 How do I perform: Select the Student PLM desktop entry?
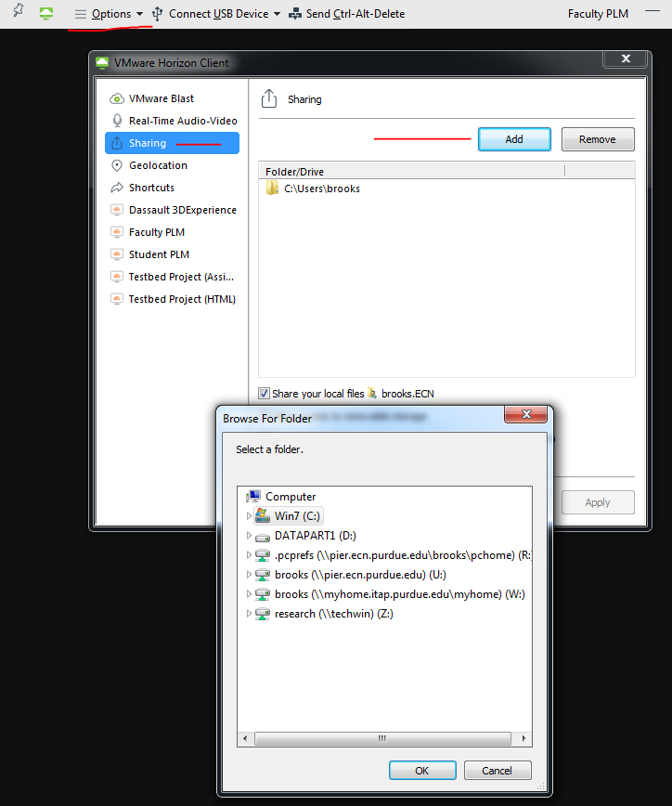[159, 254]
